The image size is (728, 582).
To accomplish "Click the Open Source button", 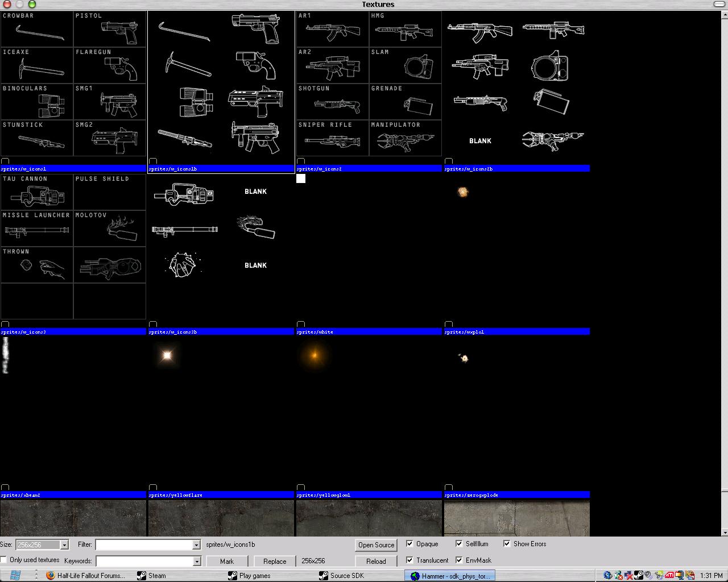I will [376, 544].
